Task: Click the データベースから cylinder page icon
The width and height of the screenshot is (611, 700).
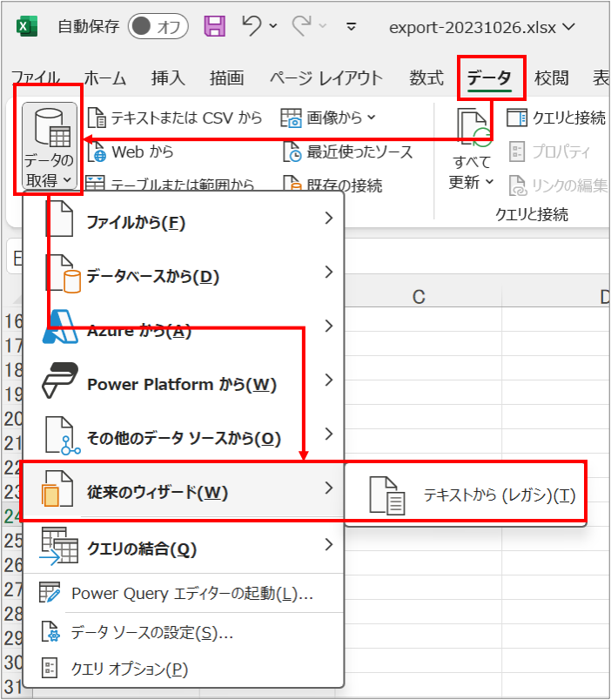Action: (x=64, y=273)
